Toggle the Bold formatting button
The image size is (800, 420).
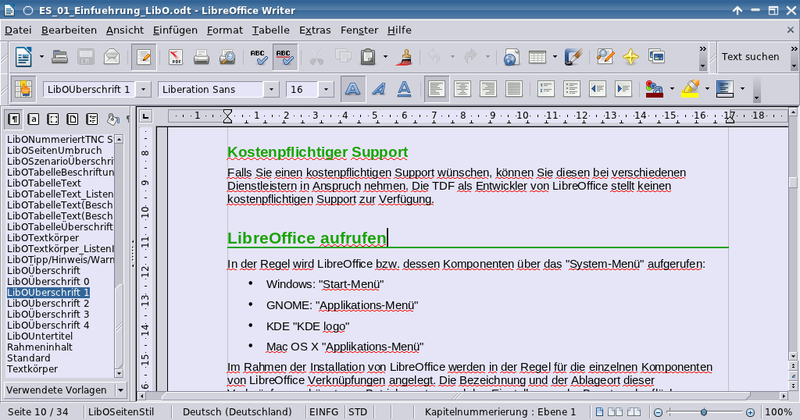pos(353,90)
